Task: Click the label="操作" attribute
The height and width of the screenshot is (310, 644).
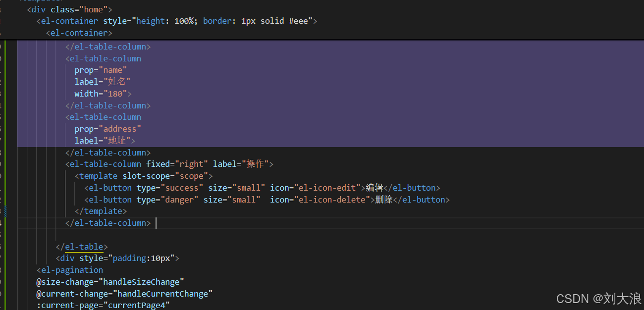Action: pyautogui.click(x=241, y=164)
